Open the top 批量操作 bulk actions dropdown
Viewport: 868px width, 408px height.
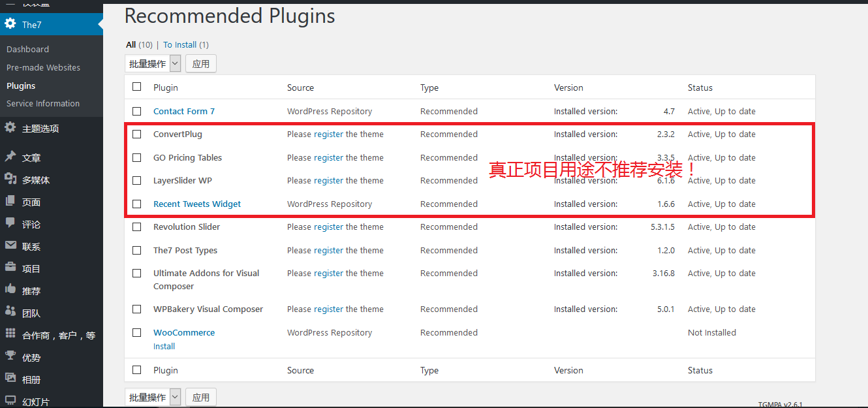153,63
